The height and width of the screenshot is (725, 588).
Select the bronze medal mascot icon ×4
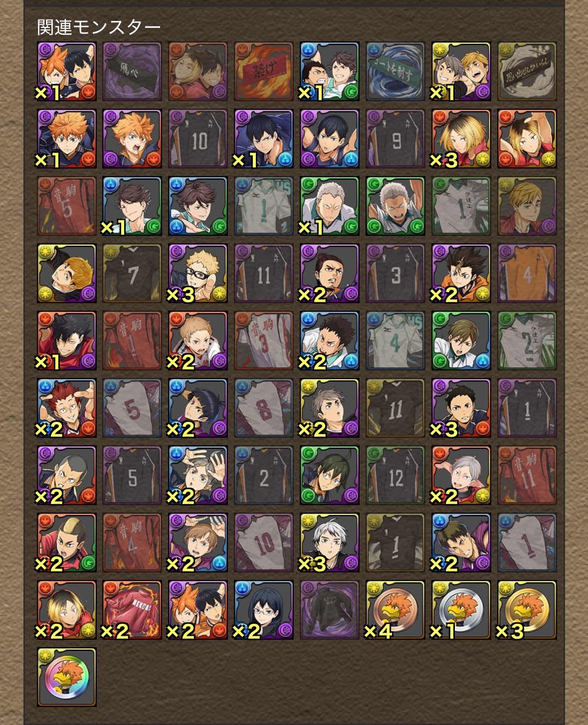[395, 610]
